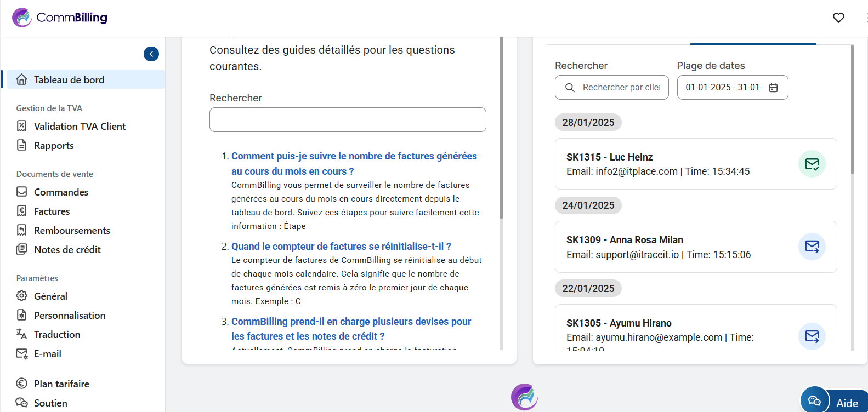Open the counter reset FAQ question link
This screenshot has width=868, height=412.
click(341, 247)
